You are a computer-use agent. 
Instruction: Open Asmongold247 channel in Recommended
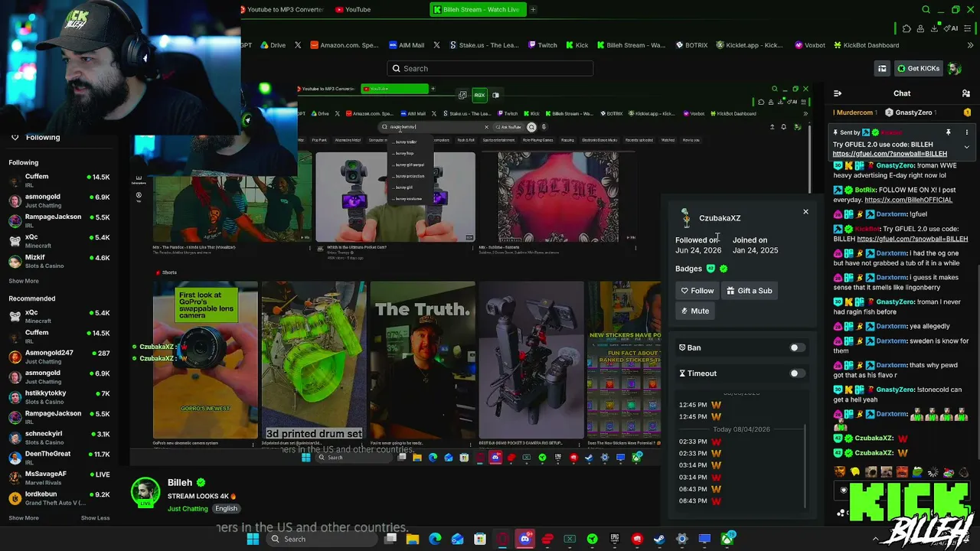(59, 357)
